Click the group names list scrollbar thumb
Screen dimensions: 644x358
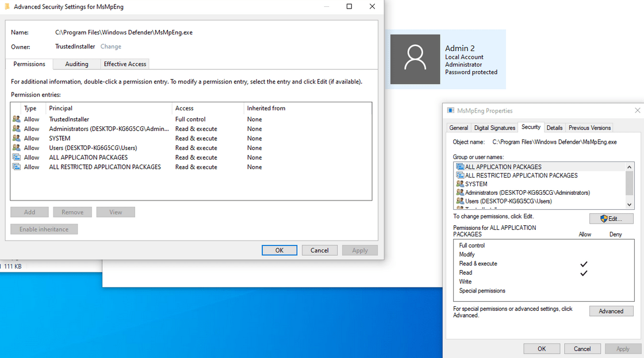click(x=629, y=183)
